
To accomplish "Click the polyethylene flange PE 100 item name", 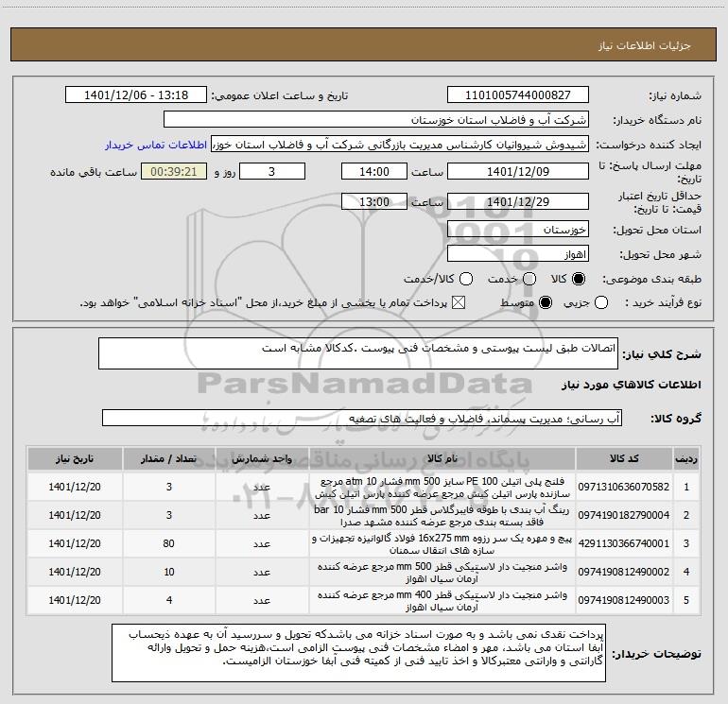I will click(x=442, y=488).
